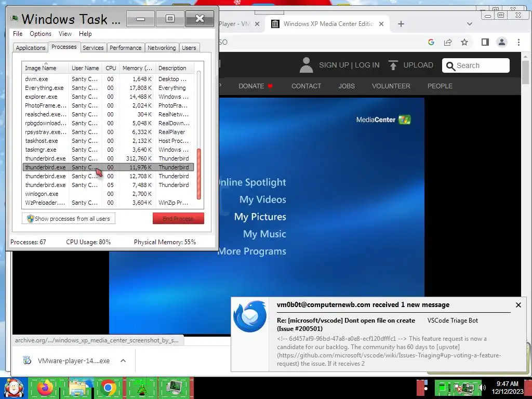The width and height of the screenshot is (532, 399).
Task: Open the Help menu in Task Manager
Action: click(85, 34)
